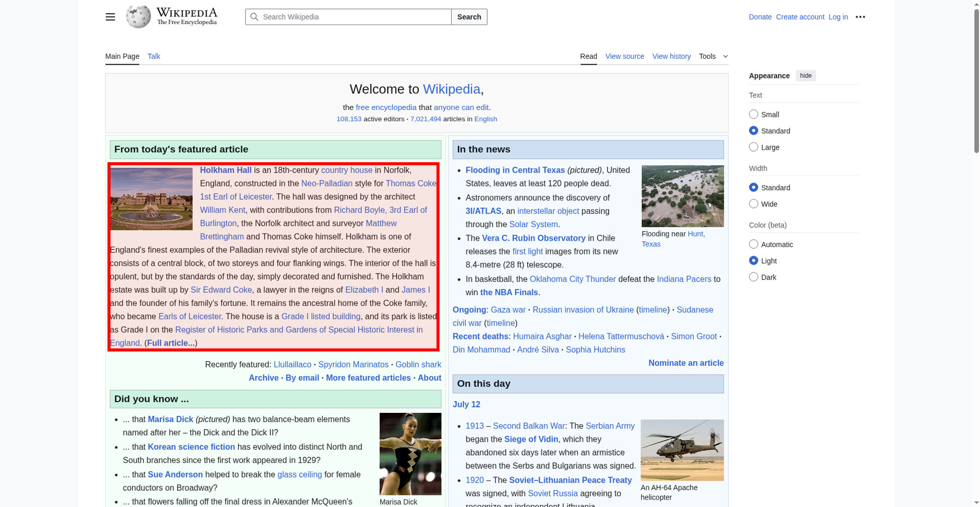
Task: Click Nominate an article link
Action: (686, 363)
